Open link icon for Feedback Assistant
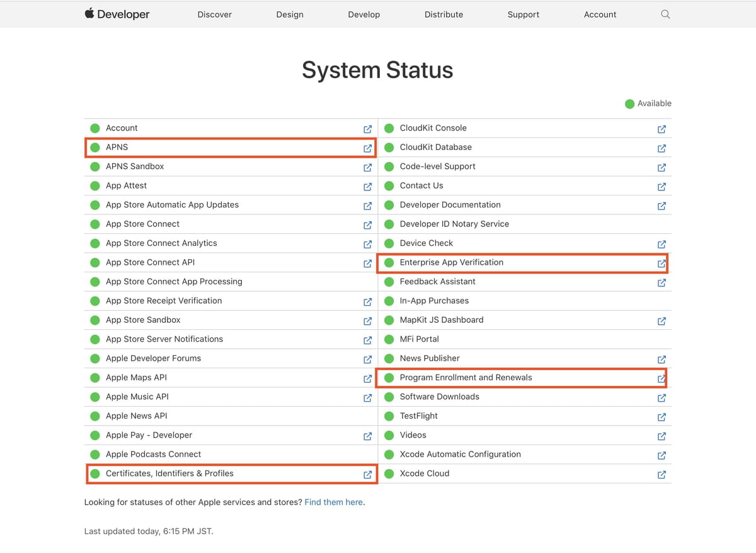 (x=661, y=282)
